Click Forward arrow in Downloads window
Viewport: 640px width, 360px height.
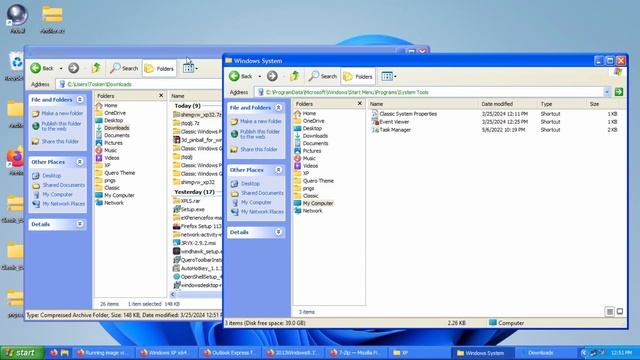pos(73,68)
